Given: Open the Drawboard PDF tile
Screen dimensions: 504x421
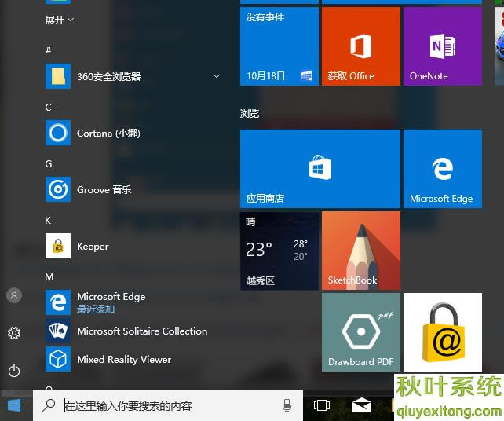Looking at the screenshot, I should [361, 332].
